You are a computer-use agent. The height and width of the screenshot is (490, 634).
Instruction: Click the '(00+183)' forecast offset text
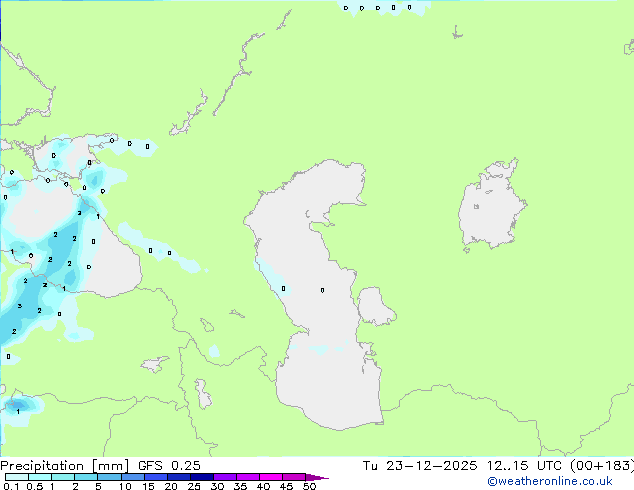(x=602, y=466)
